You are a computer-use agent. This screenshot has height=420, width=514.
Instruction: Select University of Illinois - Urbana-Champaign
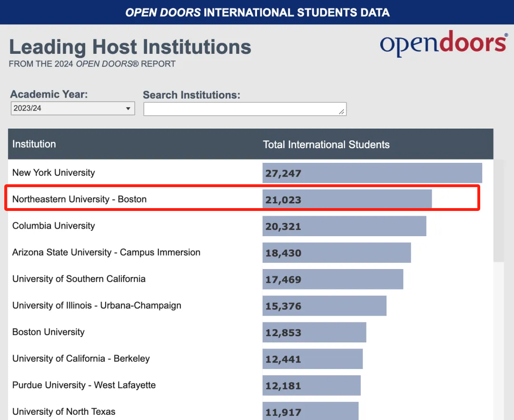coord(97,305)
